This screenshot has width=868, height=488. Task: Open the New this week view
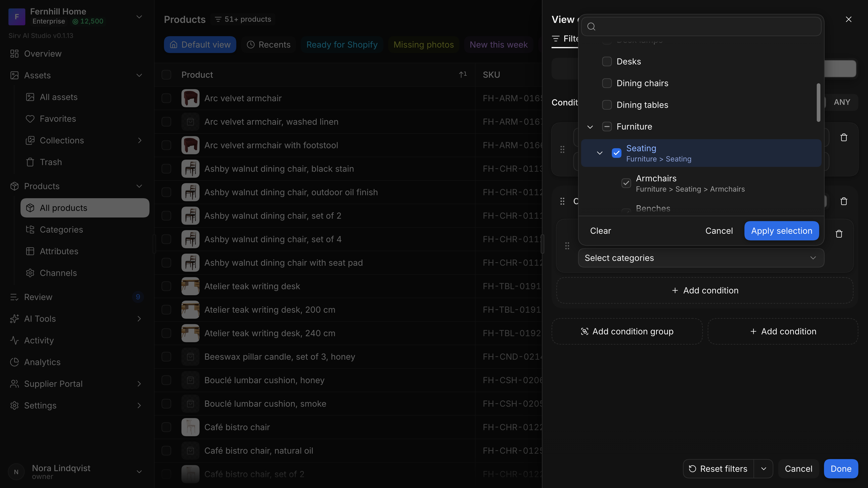coord(499,45)
